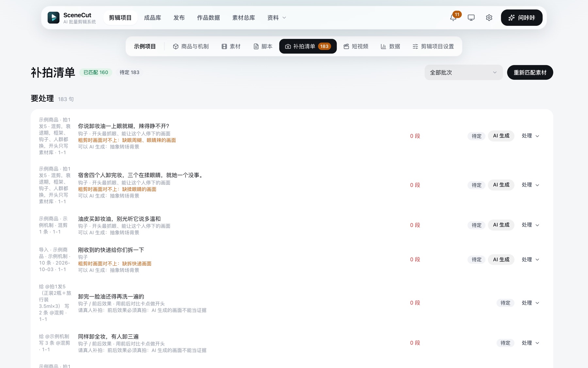Click the monitor display icon
This screenshot has width=588, height=368.
point(471,18)
